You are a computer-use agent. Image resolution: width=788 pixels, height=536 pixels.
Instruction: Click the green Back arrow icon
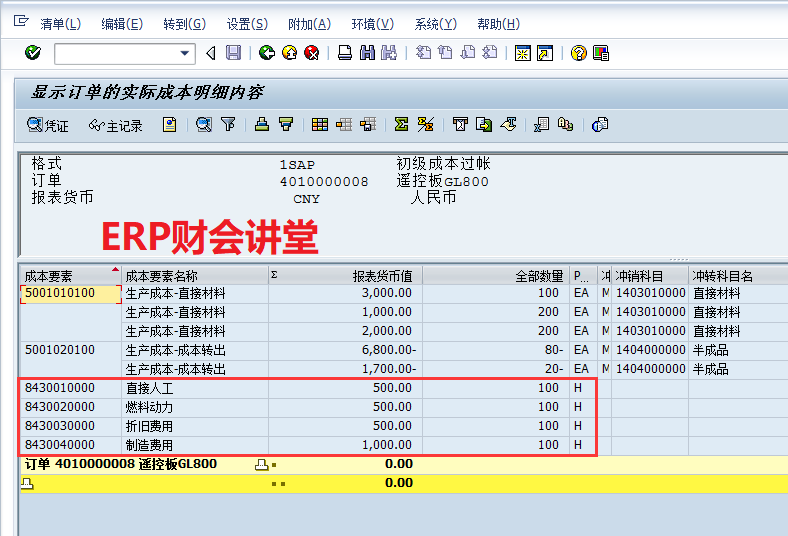(266, 53)
